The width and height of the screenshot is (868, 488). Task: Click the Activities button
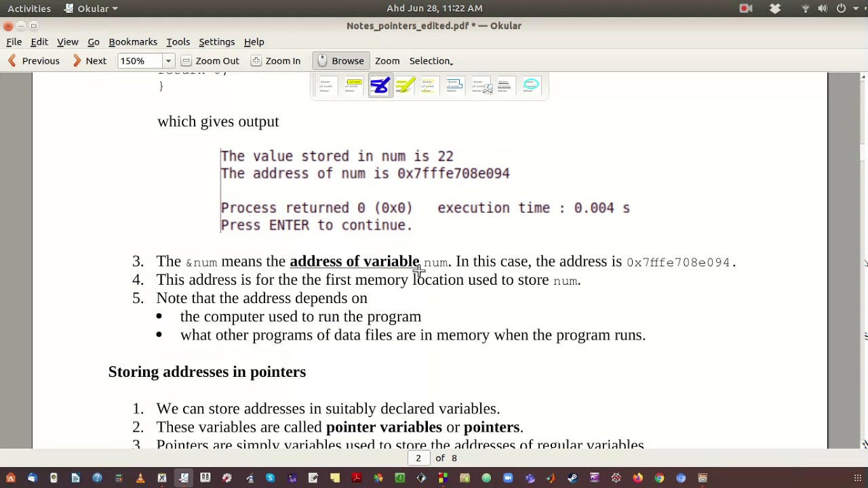29,8
